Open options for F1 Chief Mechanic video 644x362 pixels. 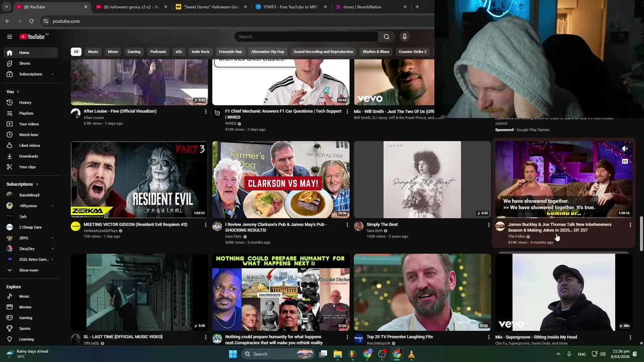click(347, 112)
